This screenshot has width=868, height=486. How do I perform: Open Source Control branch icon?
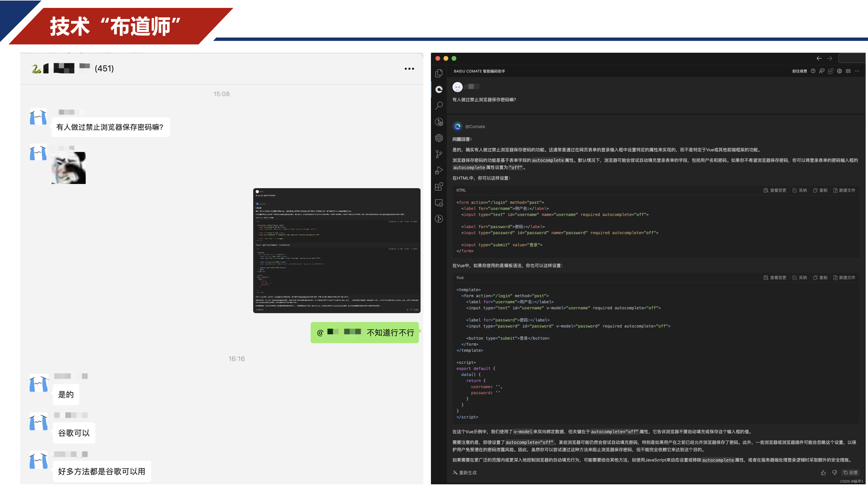pyautogui.click(x=439, y=154)
